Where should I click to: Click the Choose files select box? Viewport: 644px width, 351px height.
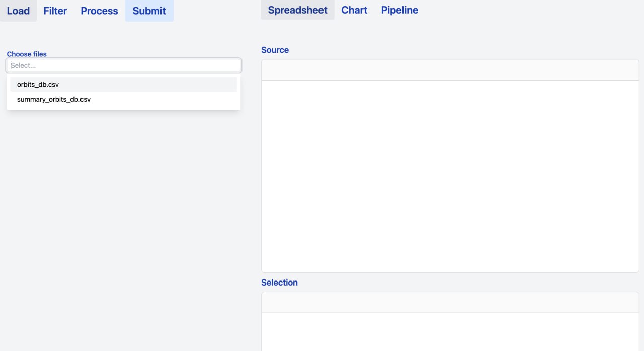pyautogui.click(x=124, y=65)
